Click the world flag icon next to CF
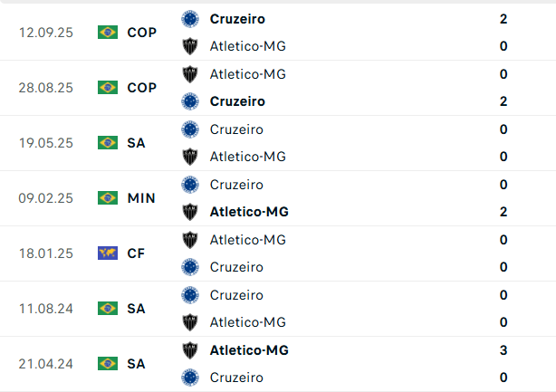Screen dimensions: 556x392 108,253
